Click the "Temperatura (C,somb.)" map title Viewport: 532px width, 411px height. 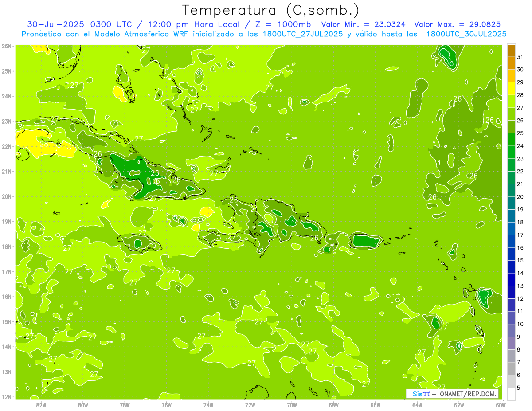pos(271,10)
